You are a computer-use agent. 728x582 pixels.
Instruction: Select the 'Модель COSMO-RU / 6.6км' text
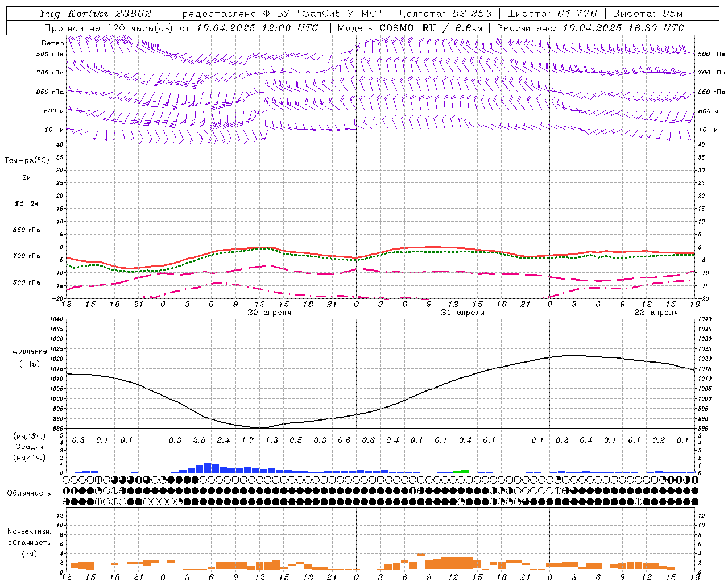[410, 28]
